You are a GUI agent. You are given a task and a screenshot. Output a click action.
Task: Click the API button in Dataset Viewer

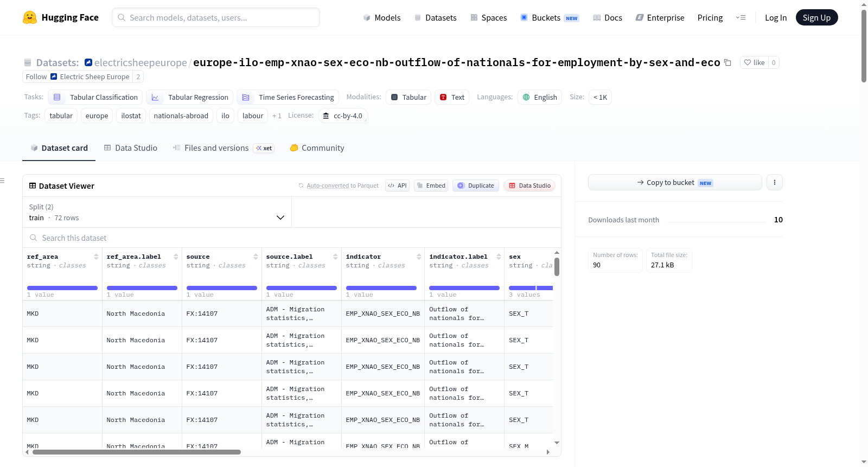(397, 185)
